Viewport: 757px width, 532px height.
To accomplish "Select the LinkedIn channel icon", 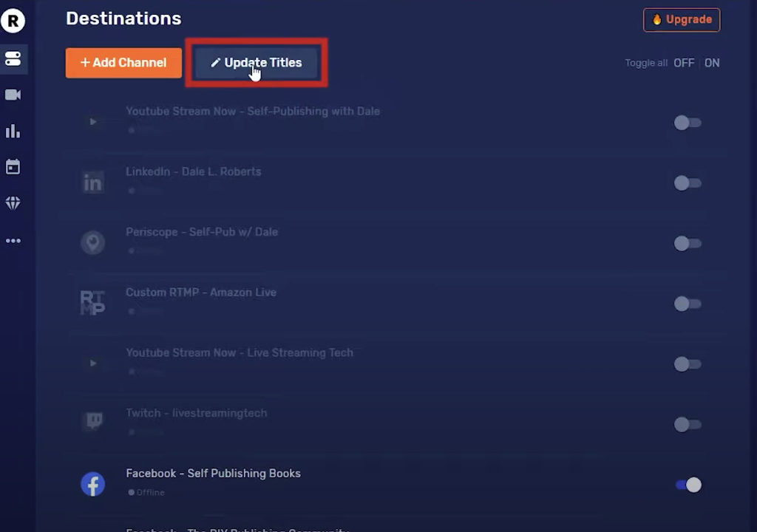I will [x=92, y=183].
